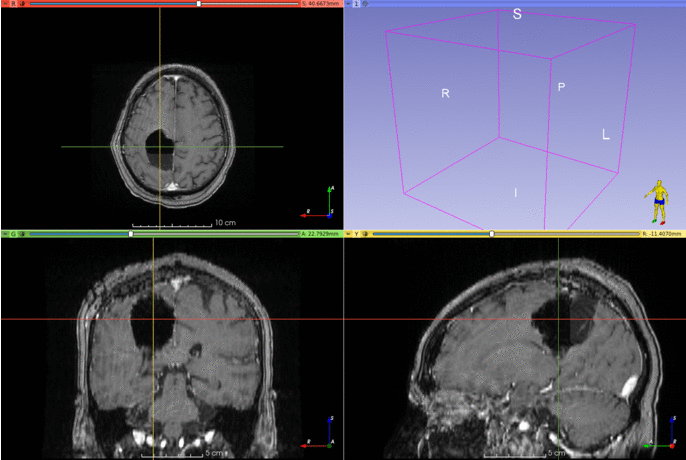
Task: Click the Red slice offset value S: 40.6673mm
Action: coord(321,4)
